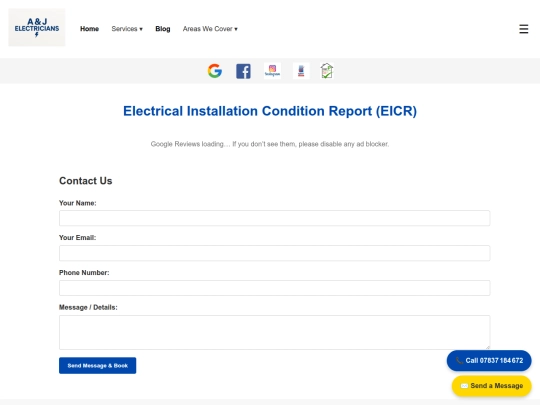Click the 'Contact Us' heading text
The width and height of the screenshot is (540, 405).
pos(86,181)
